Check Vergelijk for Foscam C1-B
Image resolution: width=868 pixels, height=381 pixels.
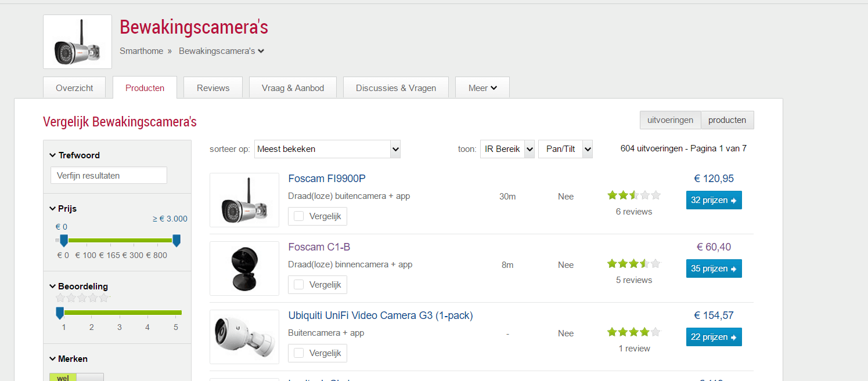coord(299,285)
